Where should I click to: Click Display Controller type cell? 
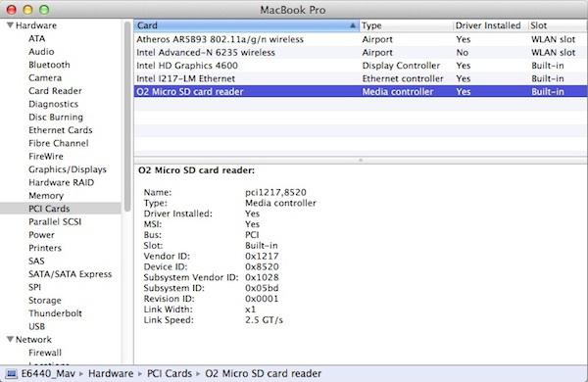401,66
